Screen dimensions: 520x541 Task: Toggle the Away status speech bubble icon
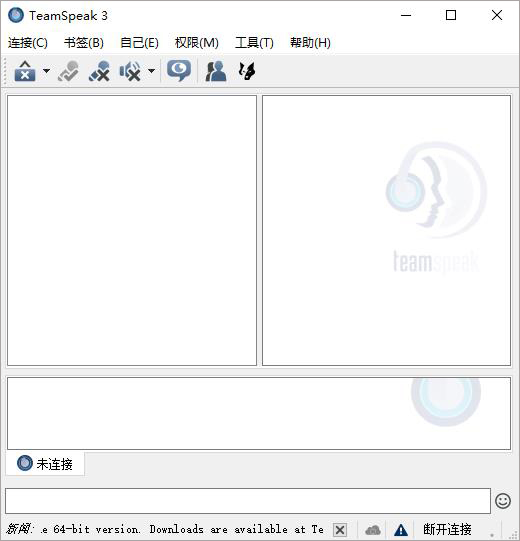click(x=179, y=71)
